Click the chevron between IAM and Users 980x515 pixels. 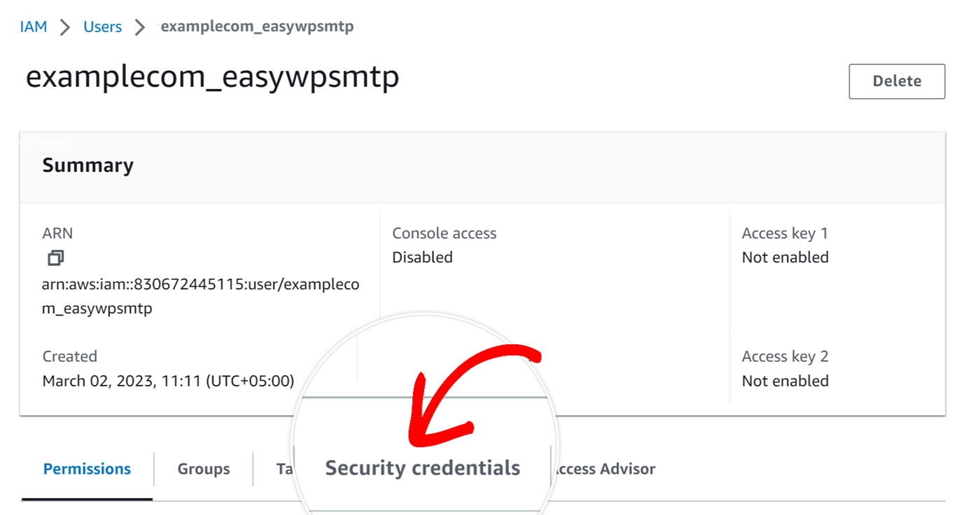click(64, 27)
